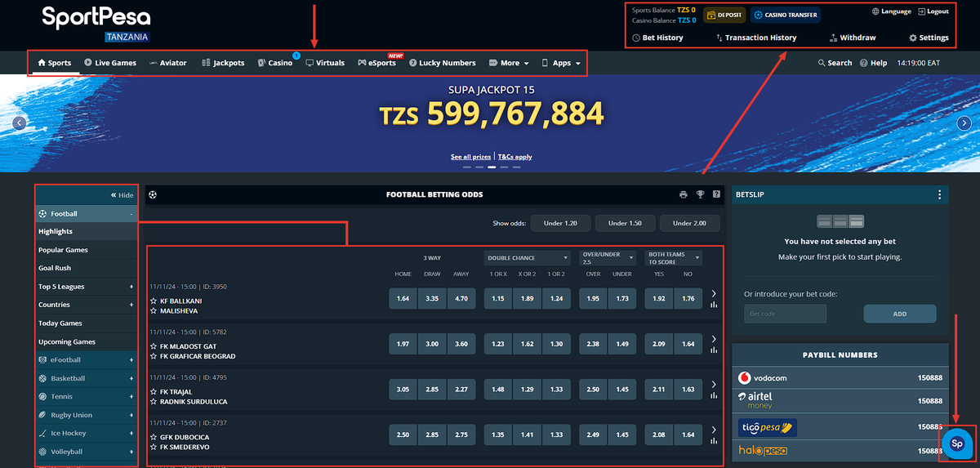Show Today Games
Image resolution: width=980 pixels, height=468 pixels.
86,323
